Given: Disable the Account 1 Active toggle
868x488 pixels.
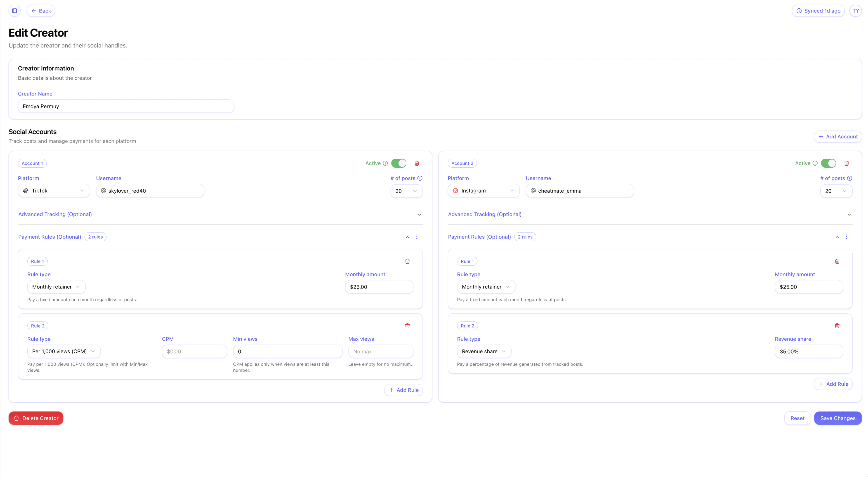Looking at the screenshot, I should click(x=399, y=163).
